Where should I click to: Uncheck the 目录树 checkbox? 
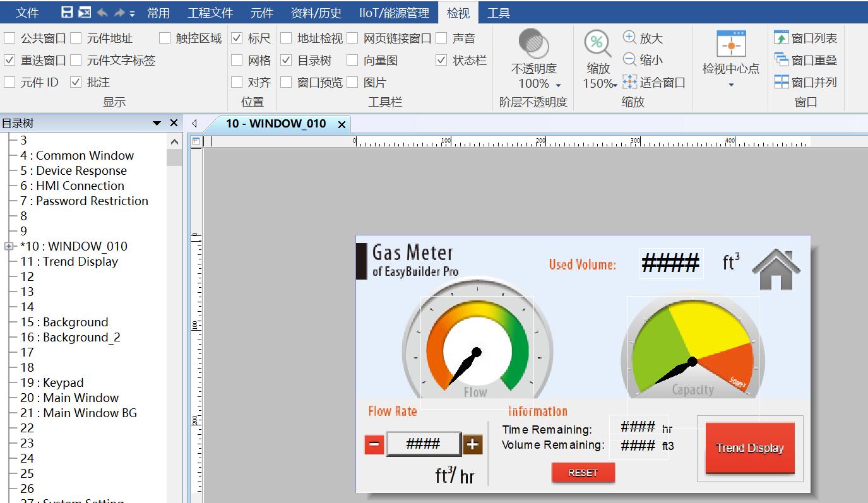pos(286,61)
